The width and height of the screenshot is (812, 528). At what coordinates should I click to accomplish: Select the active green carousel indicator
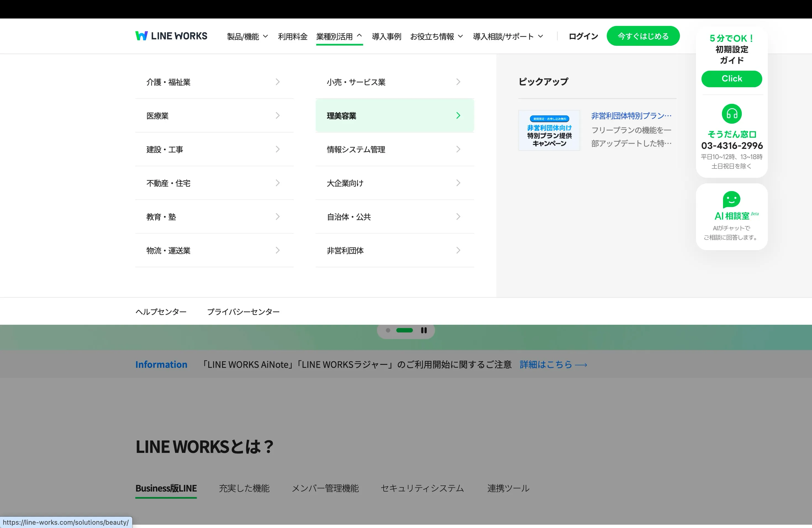[x=404, y=330]
